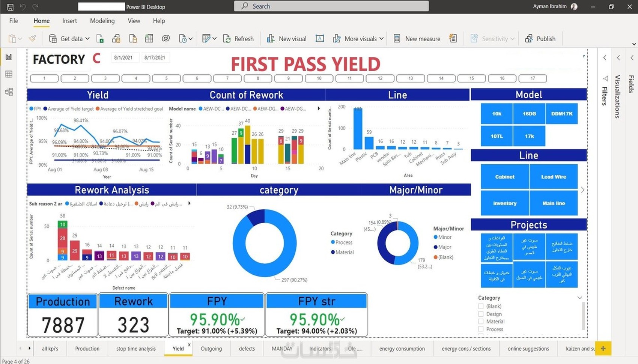
Task: Select the Format painter brush icon
Action: [33, 38]
